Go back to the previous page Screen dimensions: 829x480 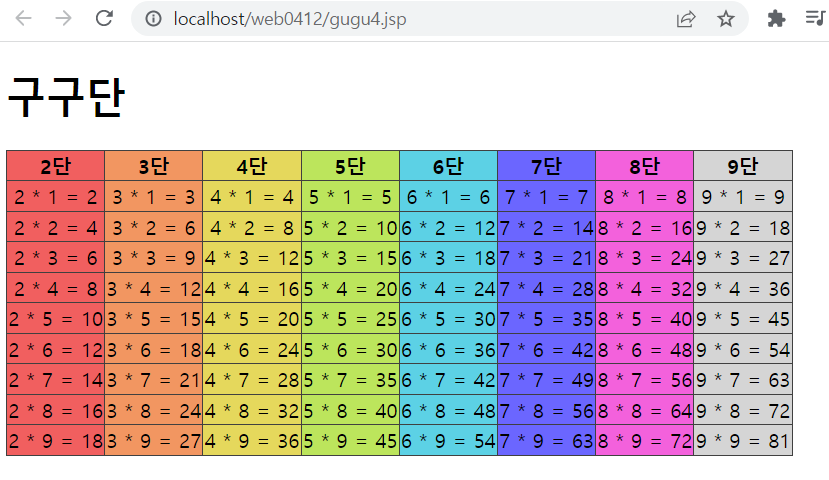[23, 19]
